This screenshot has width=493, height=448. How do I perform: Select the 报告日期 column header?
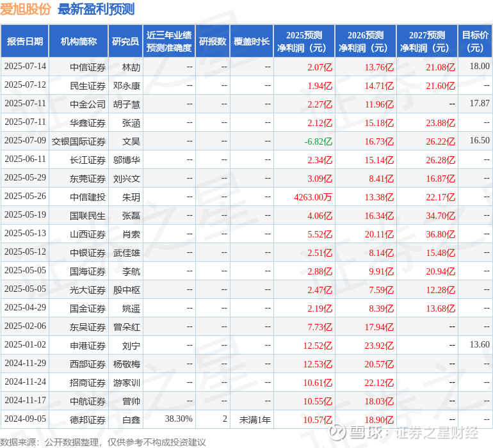pyautogui.click(x=25, y=41)
